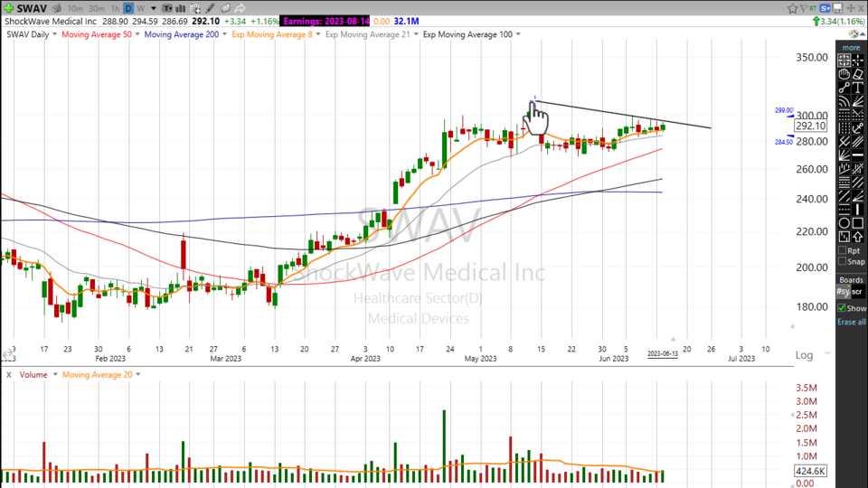
Task: Select the scr drawing board
Action: coord(857,292)
